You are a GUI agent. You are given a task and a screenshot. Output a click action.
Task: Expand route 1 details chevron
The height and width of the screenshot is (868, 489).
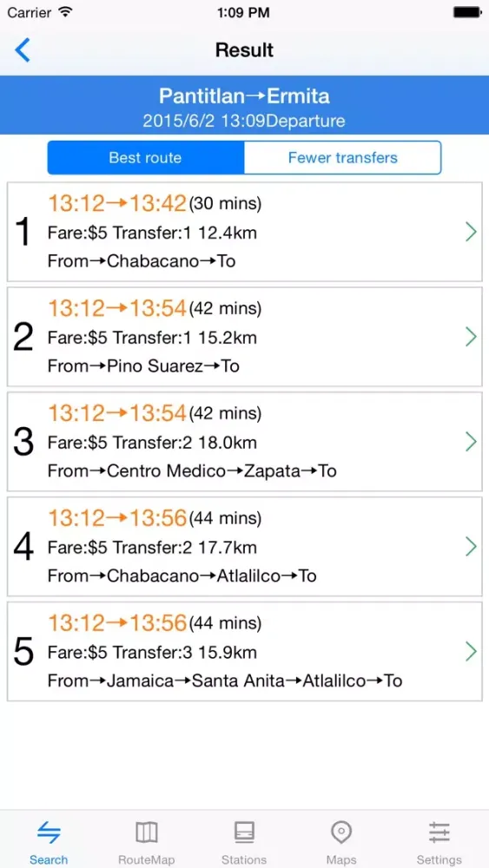click(x=471, y=232)
